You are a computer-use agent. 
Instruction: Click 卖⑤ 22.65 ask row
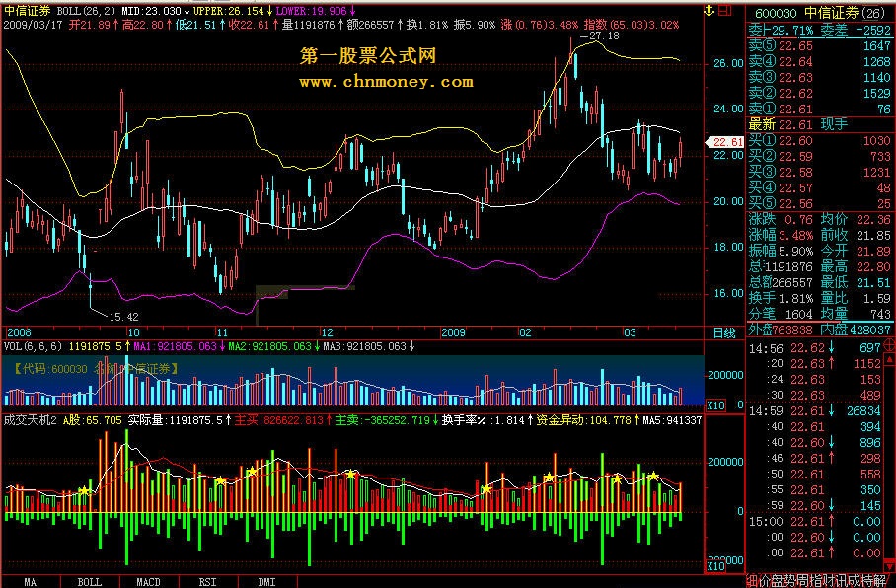pos(820,45)
